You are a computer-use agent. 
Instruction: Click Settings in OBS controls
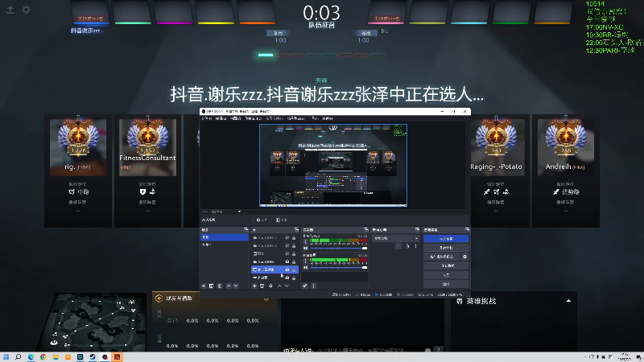pyautogui.click(x=446, y=274)
